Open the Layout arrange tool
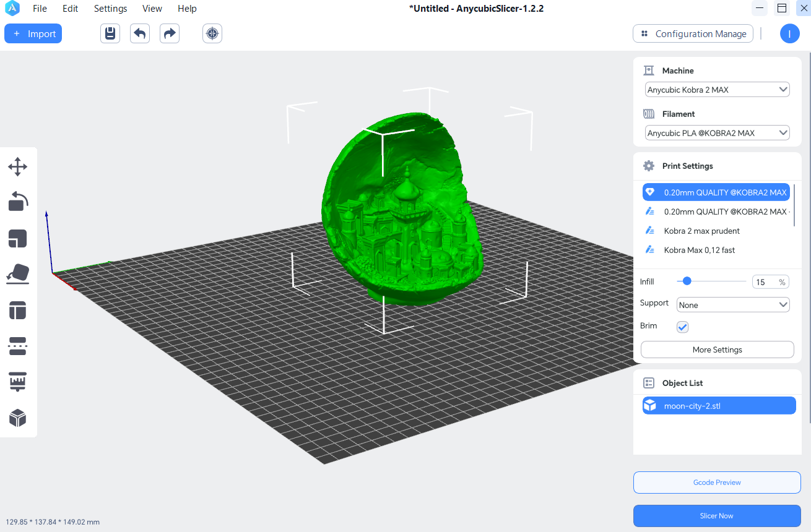 tap(17, 310)
